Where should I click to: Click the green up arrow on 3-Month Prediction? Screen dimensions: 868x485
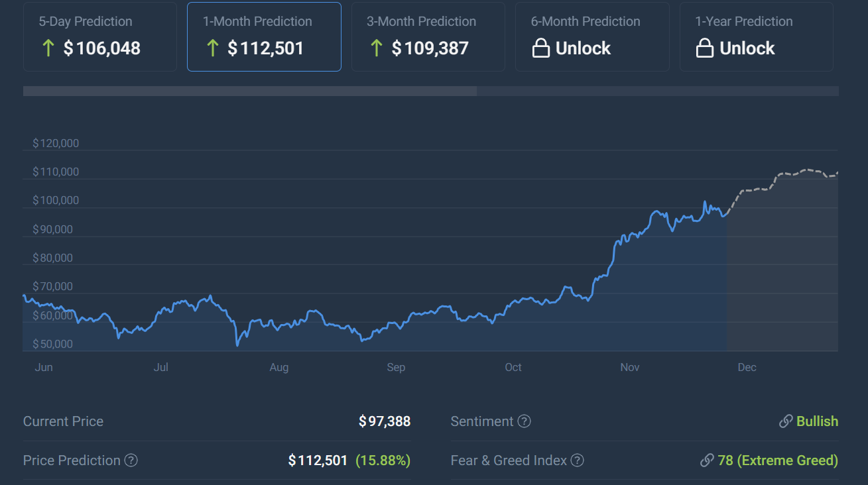tap(375, 48)
